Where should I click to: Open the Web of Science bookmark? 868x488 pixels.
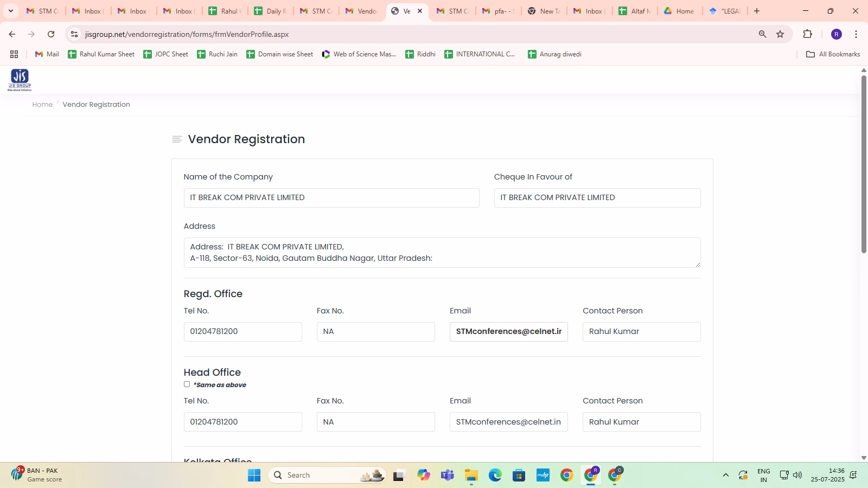359,54
